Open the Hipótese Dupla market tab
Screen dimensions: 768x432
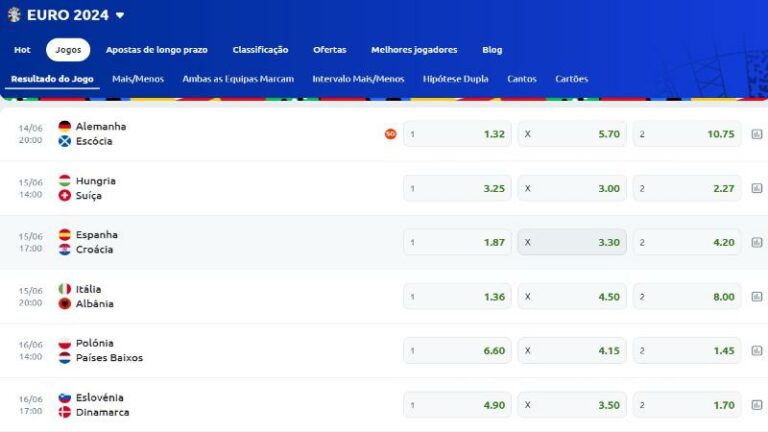[x=455, y=79]
